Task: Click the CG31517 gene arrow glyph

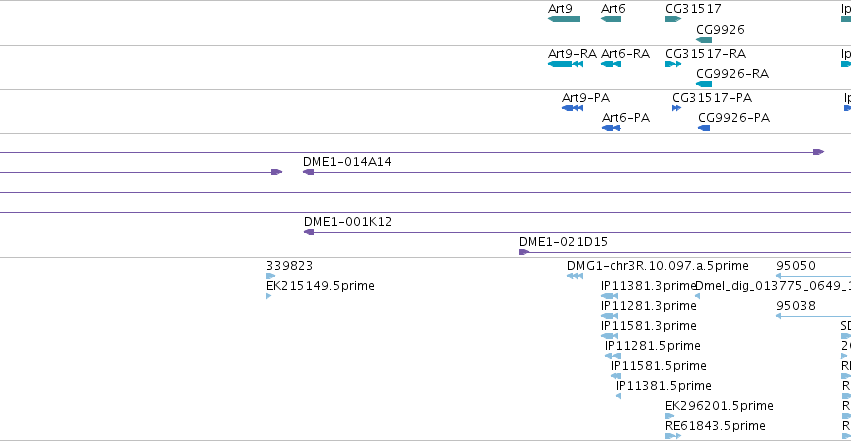Action: (673, 19)
